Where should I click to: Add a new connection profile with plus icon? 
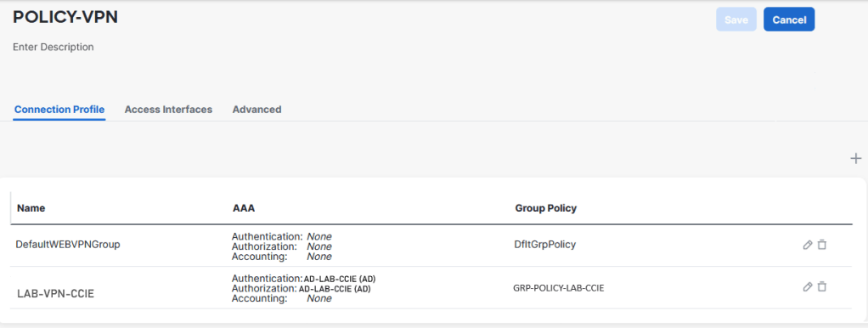click(x=856, y=158)
